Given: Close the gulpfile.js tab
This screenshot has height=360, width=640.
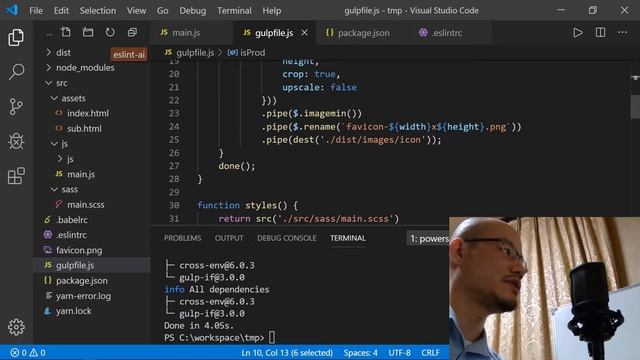Looking at the screenshot, I should (x=304, y=33).
